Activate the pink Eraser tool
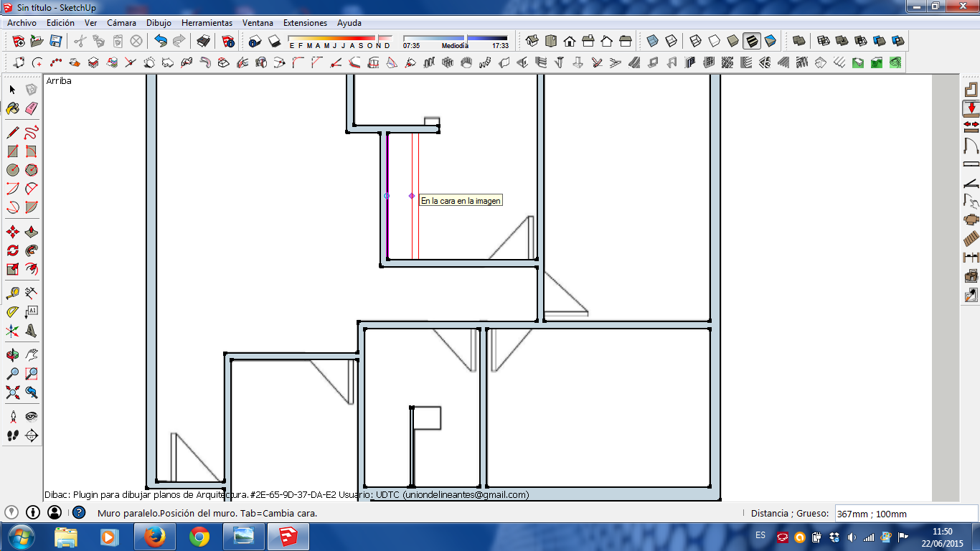 (31, 108)
